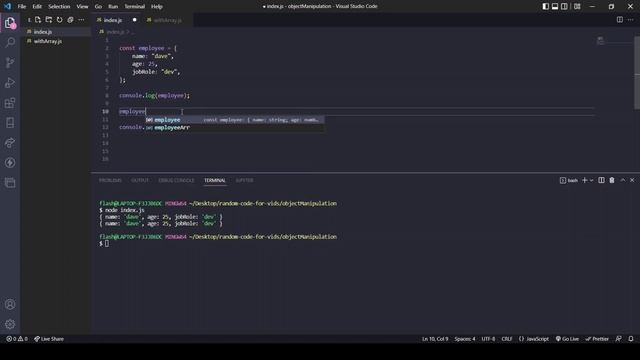The height and width of the screenshot is (360, 640).
Task: Open the Source Control view
Action: [10, 62]
